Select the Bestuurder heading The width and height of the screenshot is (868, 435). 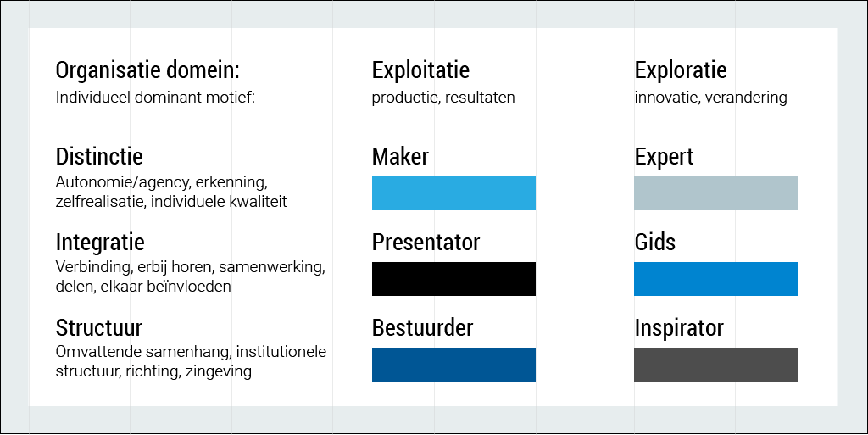[x=422, y=328]
